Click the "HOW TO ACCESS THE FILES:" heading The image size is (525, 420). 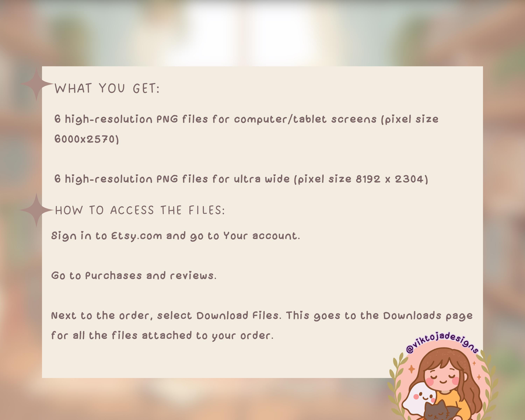[140, 210]
